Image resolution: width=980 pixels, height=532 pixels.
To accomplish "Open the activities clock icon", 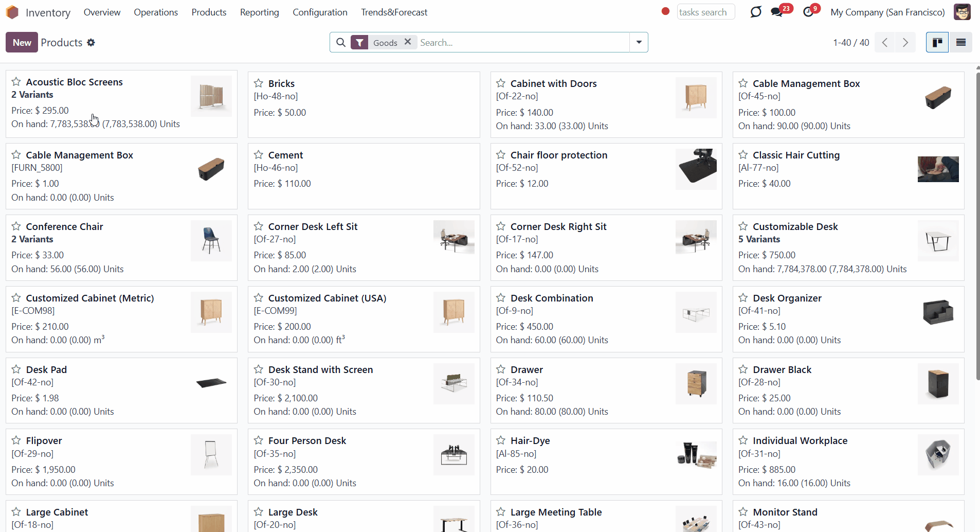I will tap(808, 12).
